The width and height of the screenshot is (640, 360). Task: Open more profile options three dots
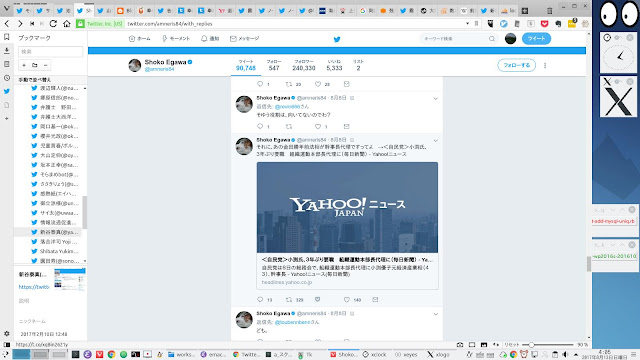pyautogui.click(x=545, y=65)
